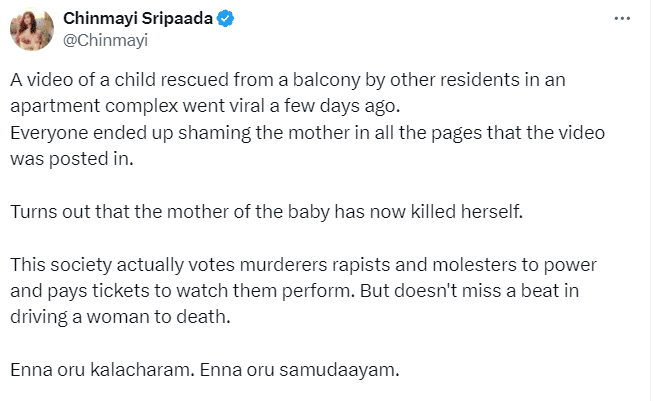Open the @Chinmayi handle link
The image size is (654, 401).
click(98, 39)
